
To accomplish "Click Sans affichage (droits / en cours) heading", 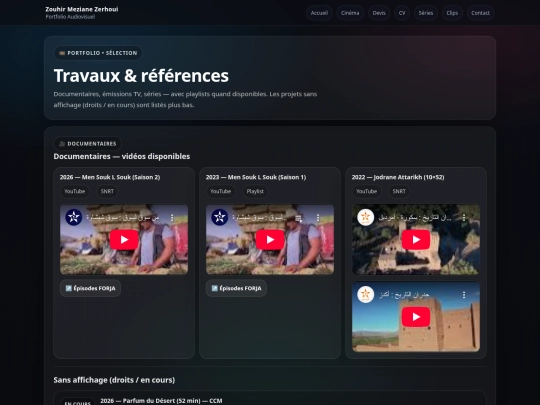I will [114, 380].
